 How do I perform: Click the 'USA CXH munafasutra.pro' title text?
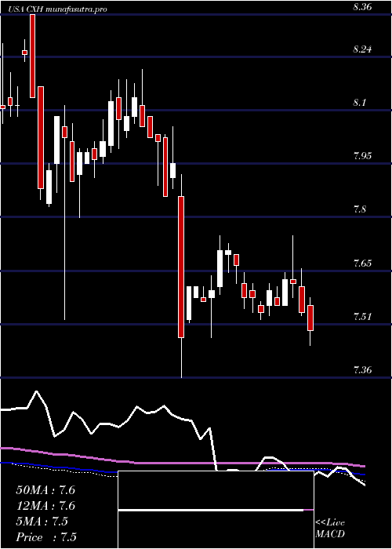(x=57, y=9)
